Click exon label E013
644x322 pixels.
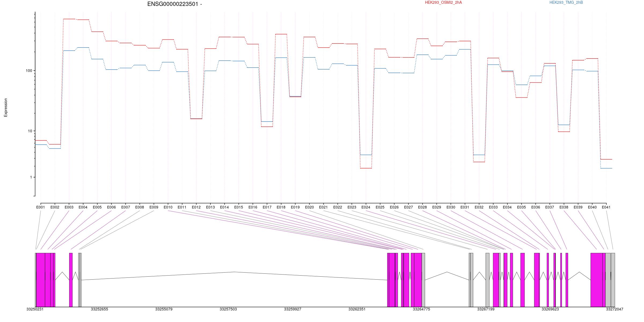(210, 207)
